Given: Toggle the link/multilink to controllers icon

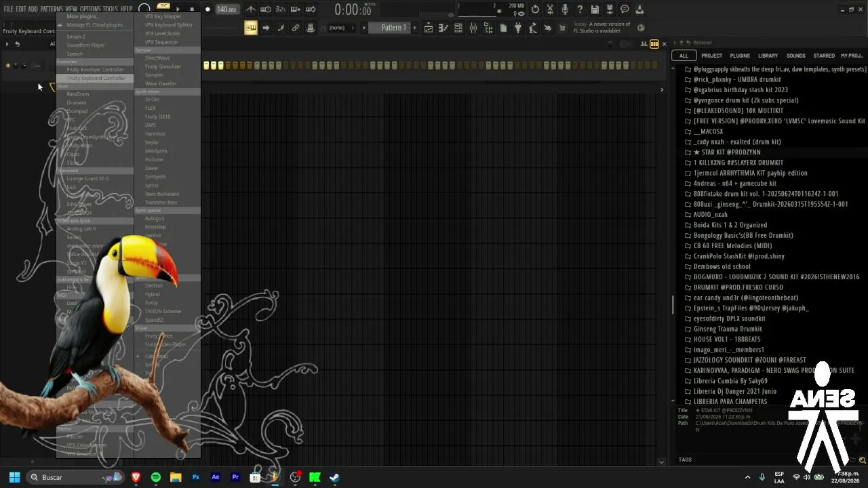Looking at the screenshot, I should click(296, 28).
